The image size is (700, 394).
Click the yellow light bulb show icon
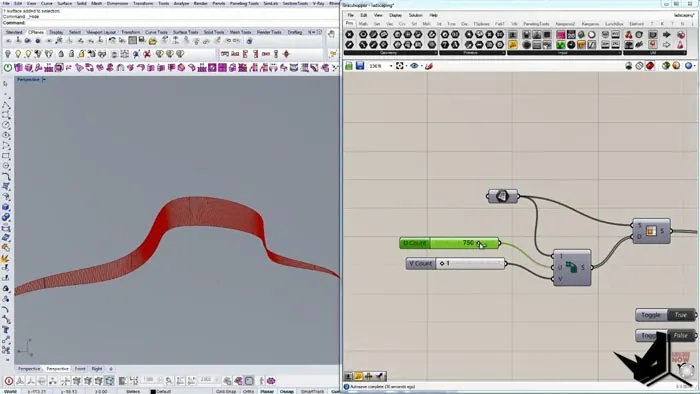pos(18,54)
